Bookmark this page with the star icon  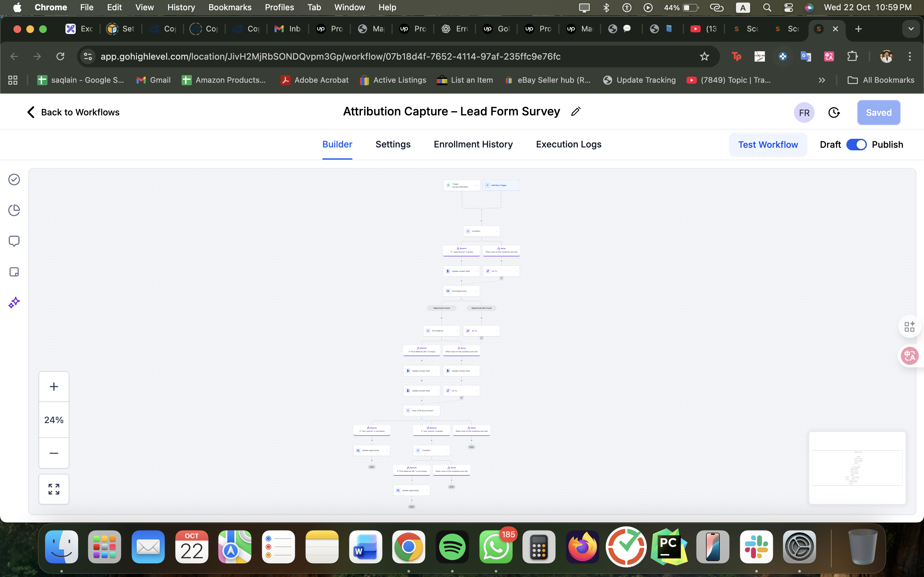coord(705,56)
